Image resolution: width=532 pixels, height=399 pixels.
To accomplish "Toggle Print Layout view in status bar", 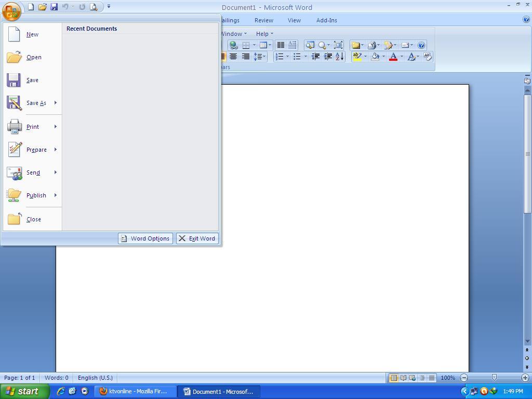I will click(394, 378).
